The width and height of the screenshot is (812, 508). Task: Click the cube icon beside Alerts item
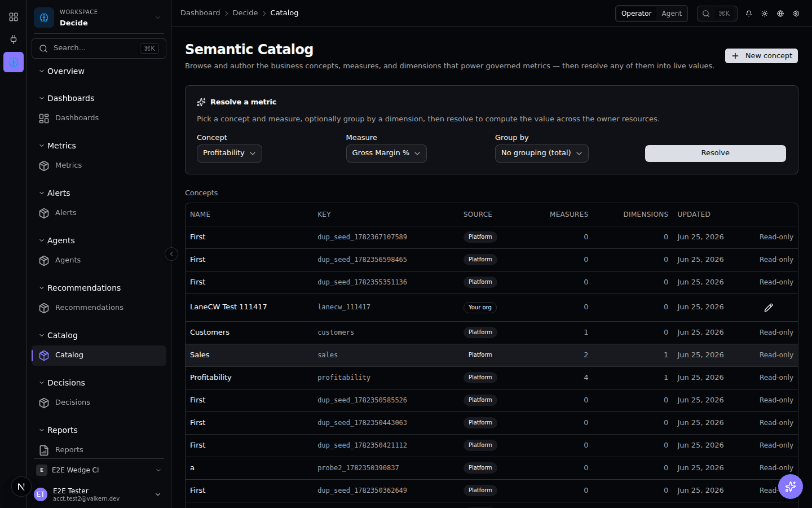44,213
